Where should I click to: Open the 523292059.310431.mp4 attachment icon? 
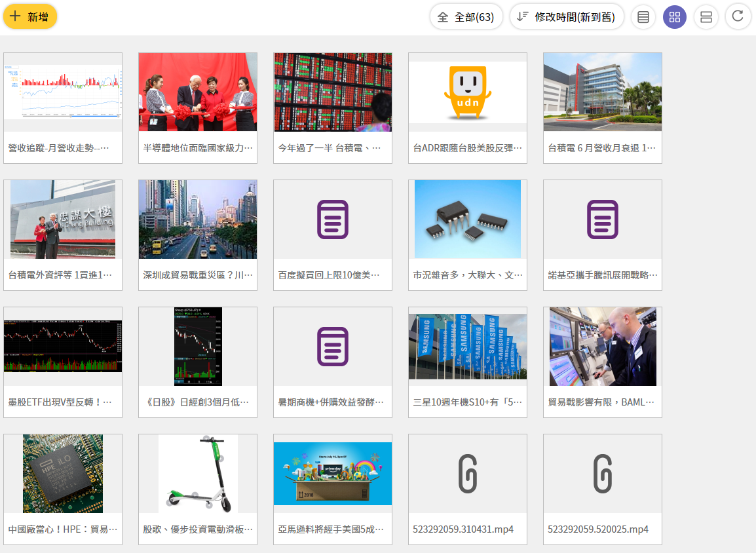tap(468, 474)
